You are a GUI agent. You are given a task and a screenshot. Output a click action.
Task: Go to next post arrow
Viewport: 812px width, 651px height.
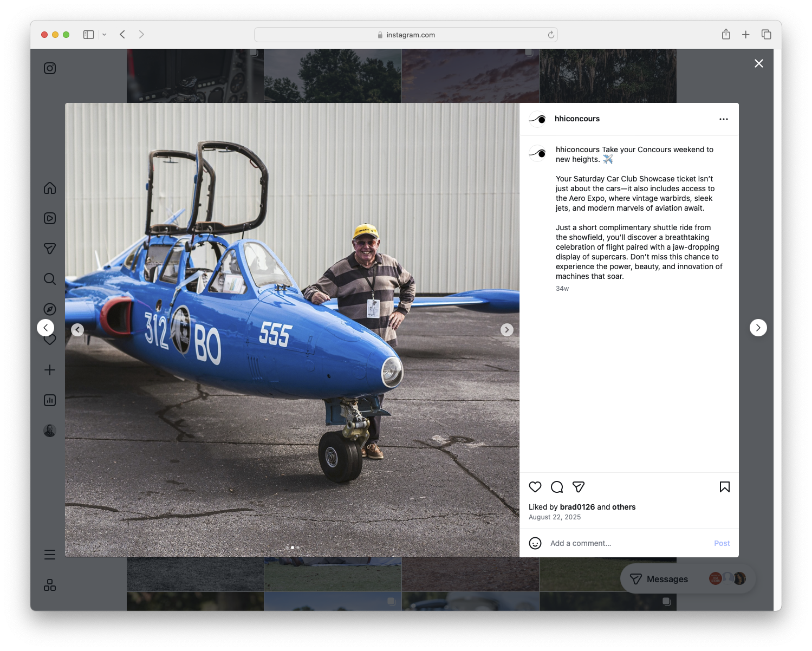758,328
